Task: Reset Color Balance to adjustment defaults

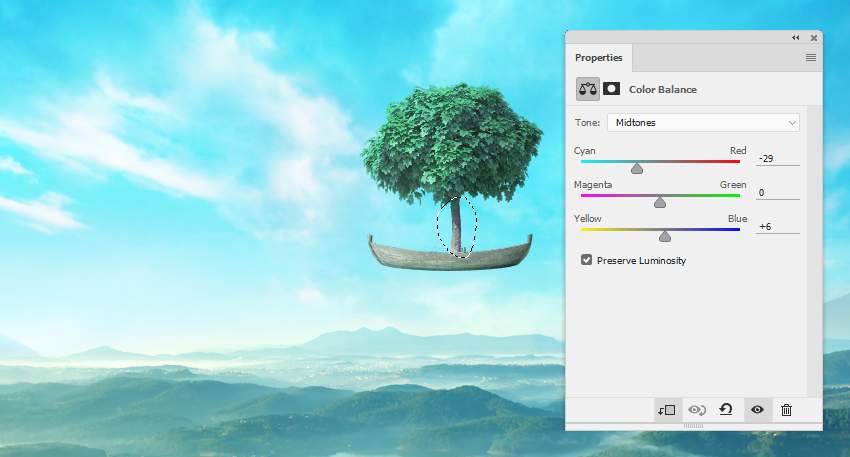Action: (x=726, y=409)
